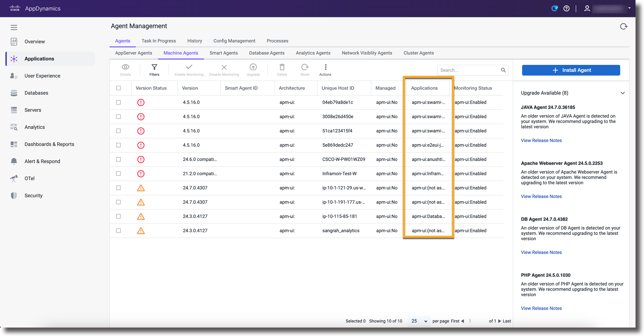644x336 pixels.
Task: Refresh the Agent Management page
Action: (x=624, y=26)
